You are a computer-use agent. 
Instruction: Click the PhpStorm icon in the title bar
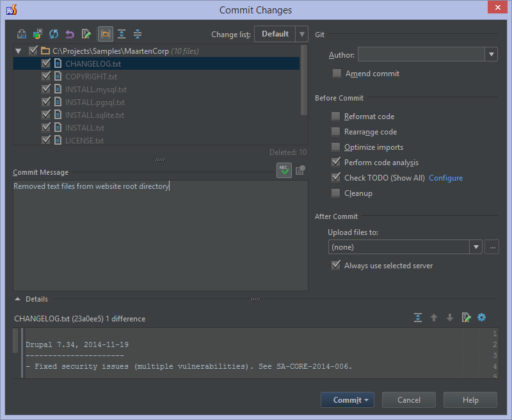pyautogui.click(x=12, y=10)
